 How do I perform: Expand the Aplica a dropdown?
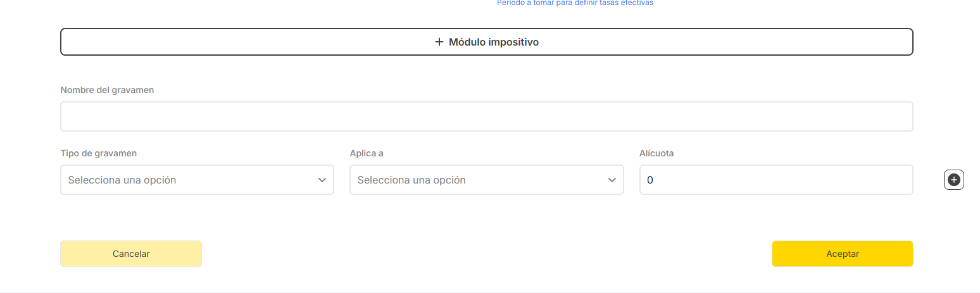point(486,180)
